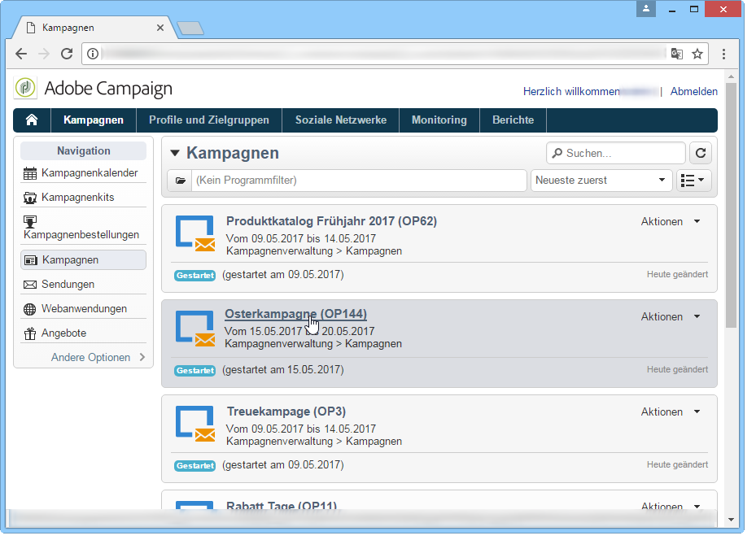Bookmark this page with star icon
This screenshot has width=756, height=540.
click(697, 54)
